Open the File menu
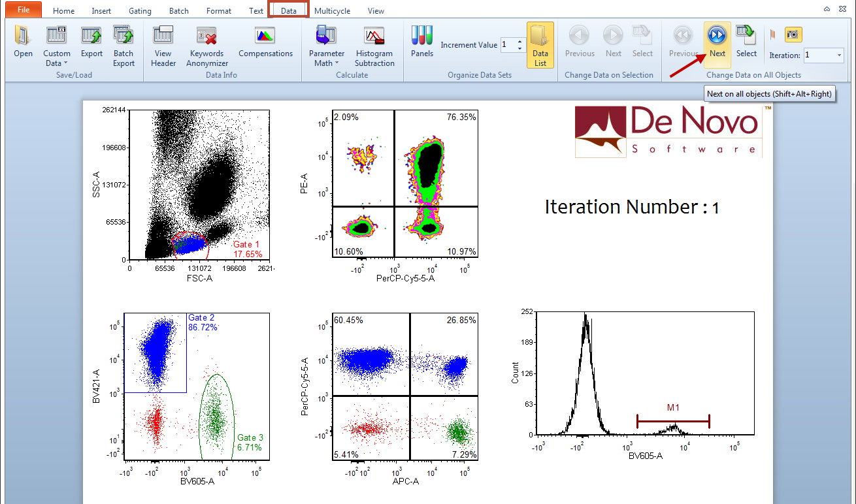 coord(23,10)
